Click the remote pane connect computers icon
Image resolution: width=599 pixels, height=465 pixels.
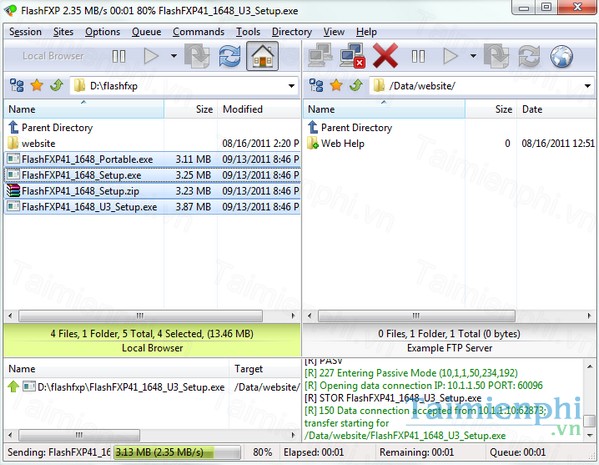pos(320,56)
